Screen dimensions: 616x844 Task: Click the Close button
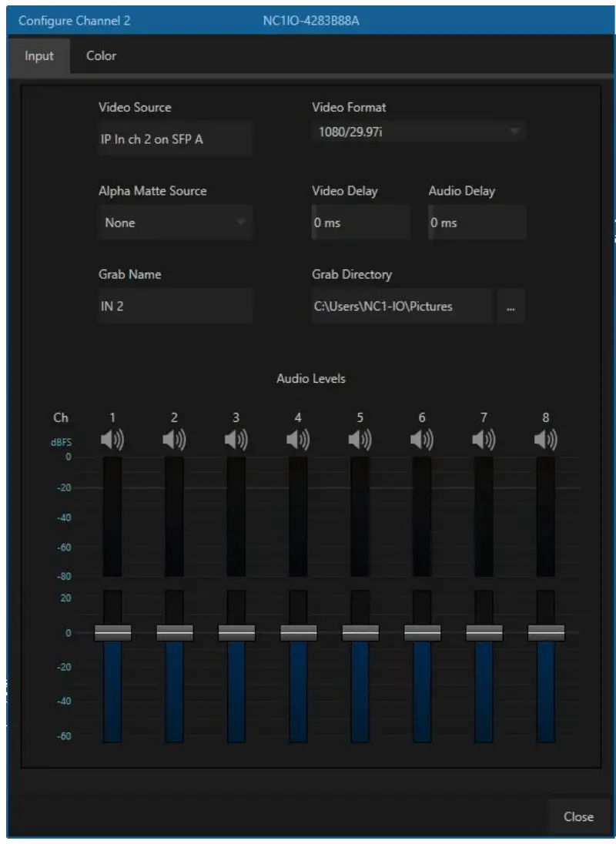(x=579, y=816)
